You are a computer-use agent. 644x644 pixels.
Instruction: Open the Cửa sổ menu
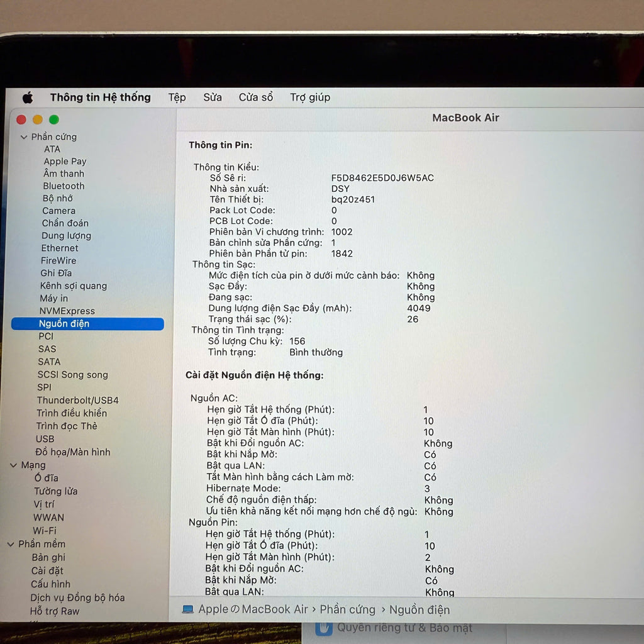[x=256, y=97]
